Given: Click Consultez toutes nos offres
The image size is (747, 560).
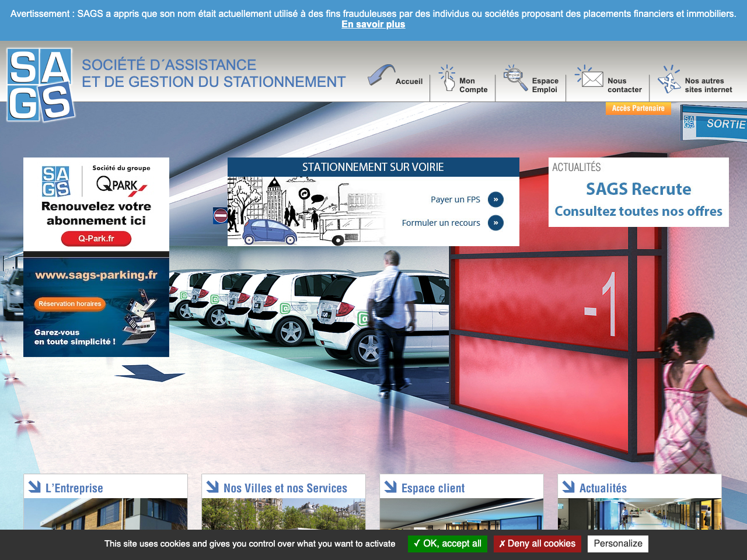Looking at the screenshot, I should [638, 211].
